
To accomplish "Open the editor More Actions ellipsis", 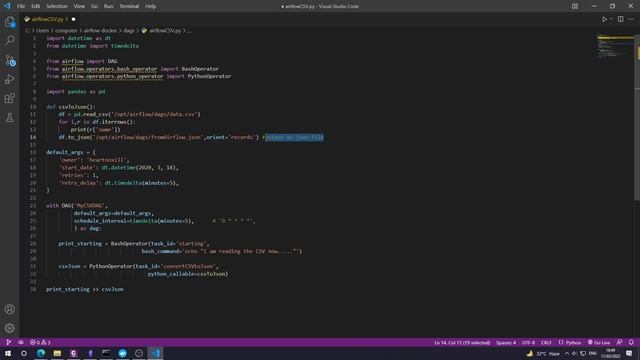I will [x=631, y=19].
